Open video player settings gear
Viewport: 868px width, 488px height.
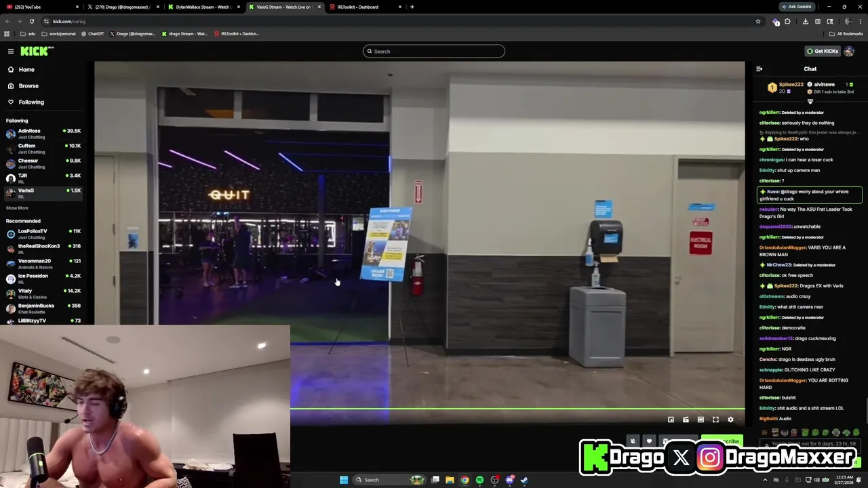(x=730, y=420)
